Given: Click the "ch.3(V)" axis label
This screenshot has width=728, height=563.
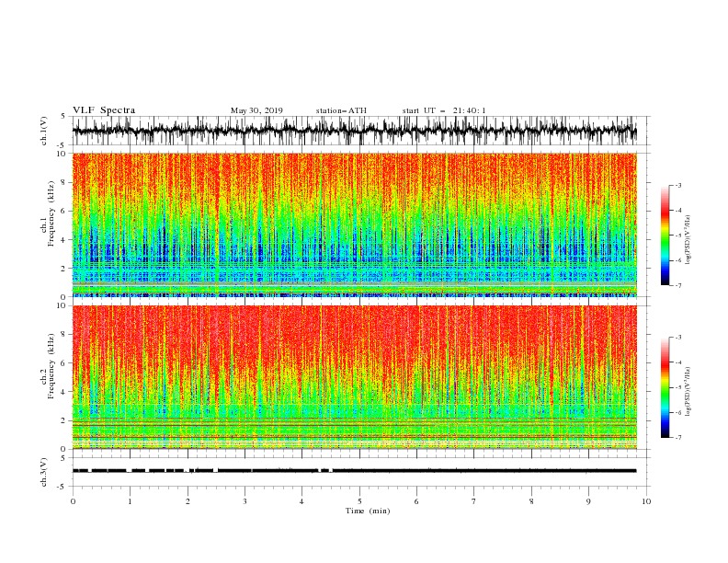Looking at the screenshot, I should [43, 472].
